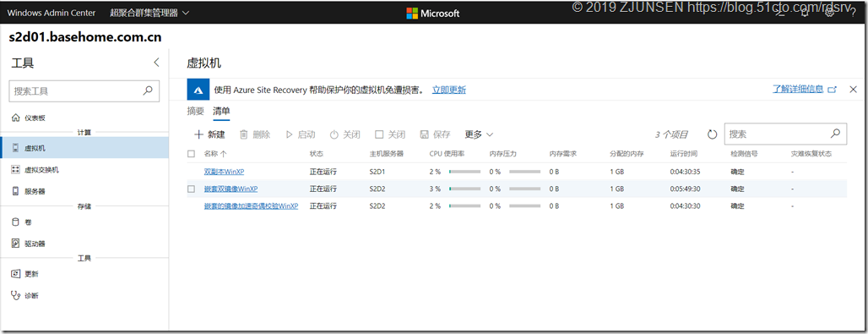Screen dimensions: 868x334
Task: Sort by 内存压力 column header
Action: pos(503,154)
